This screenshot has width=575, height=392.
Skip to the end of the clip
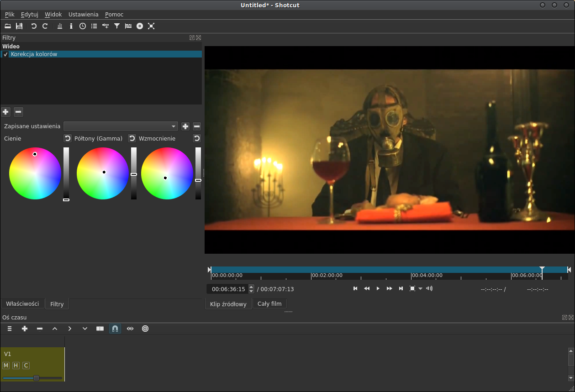(x=401, y=288)
